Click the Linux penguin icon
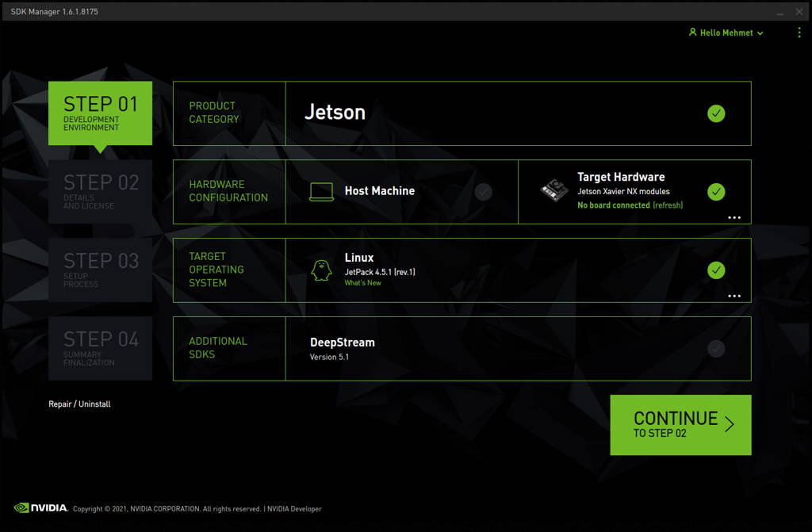This screenshot has height=532, width=812. [x=321, y=270]
